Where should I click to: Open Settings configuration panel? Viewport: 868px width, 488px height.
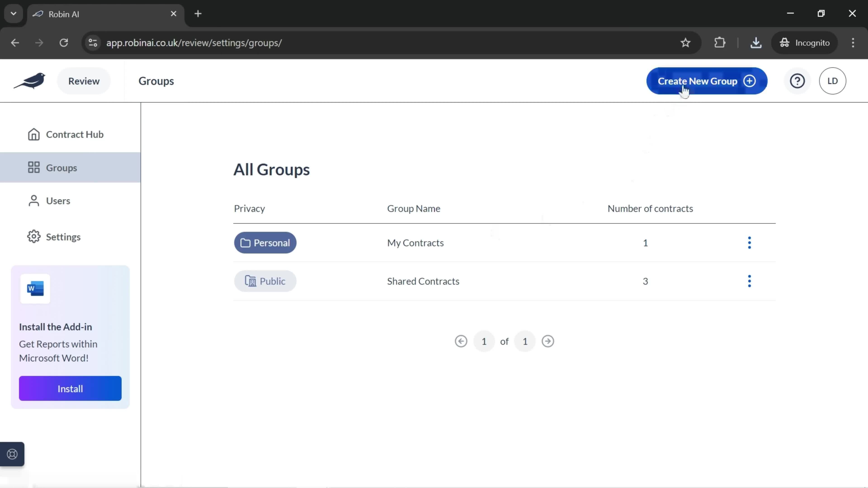pos(63,237)
